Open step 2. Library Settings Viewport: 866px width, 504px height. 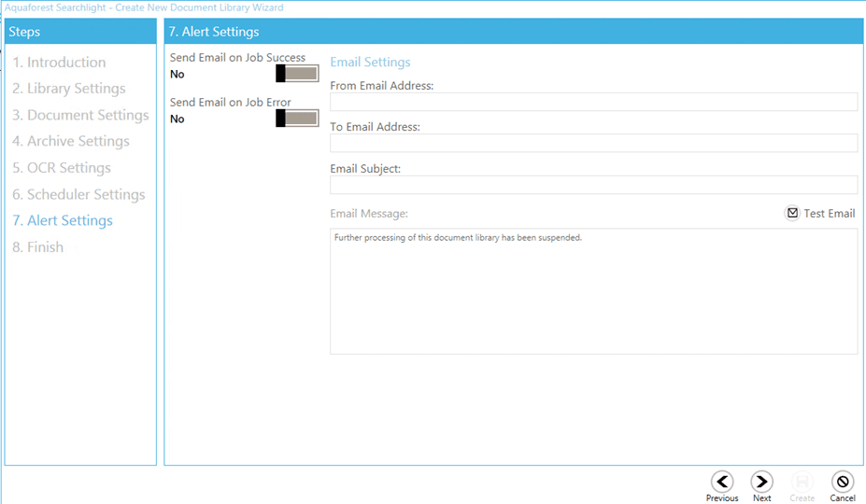point(69,89)
